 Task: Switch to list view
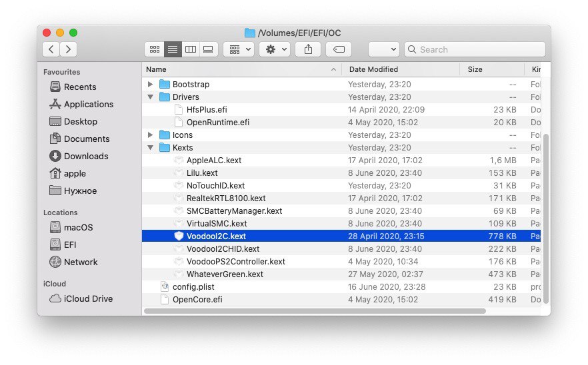tap(173, 49)
